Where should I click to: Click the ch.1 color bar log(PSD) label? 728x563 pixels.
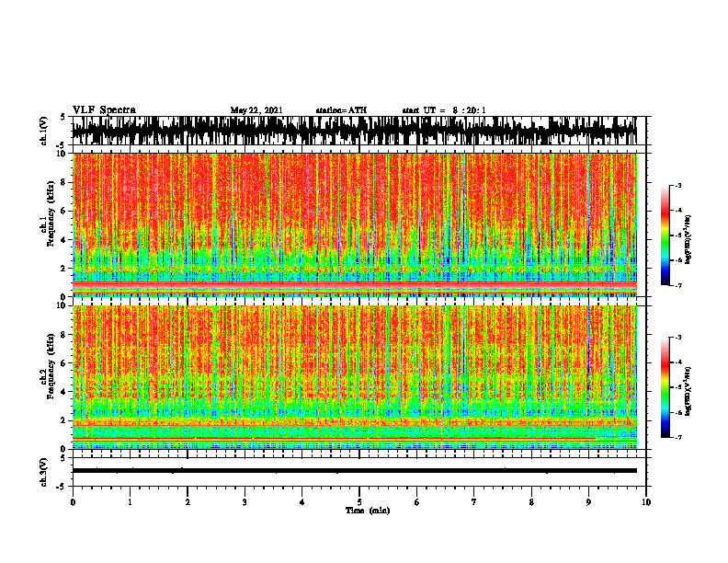coord(688,239)
